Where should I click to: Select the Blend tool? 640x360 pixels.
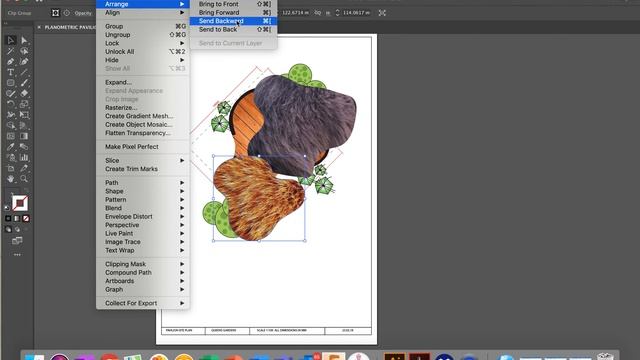click(x=24, y=147)
